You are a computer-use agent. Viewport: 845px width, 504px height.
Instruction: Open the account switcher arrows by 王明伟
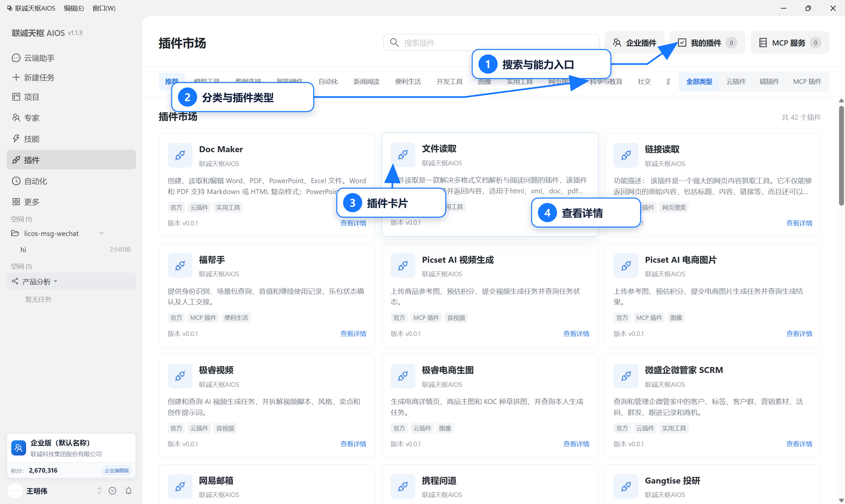[x=99, y=491]
